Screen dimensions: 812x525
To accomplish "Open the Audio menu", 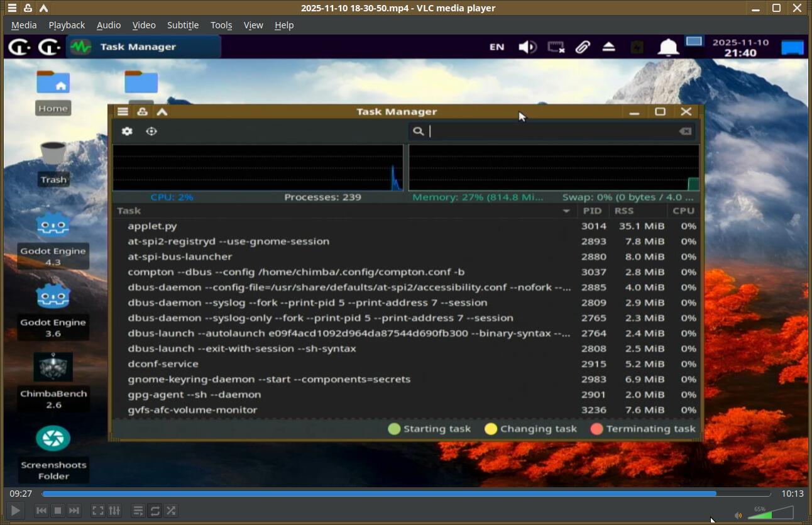I will (x=109, y=25).
